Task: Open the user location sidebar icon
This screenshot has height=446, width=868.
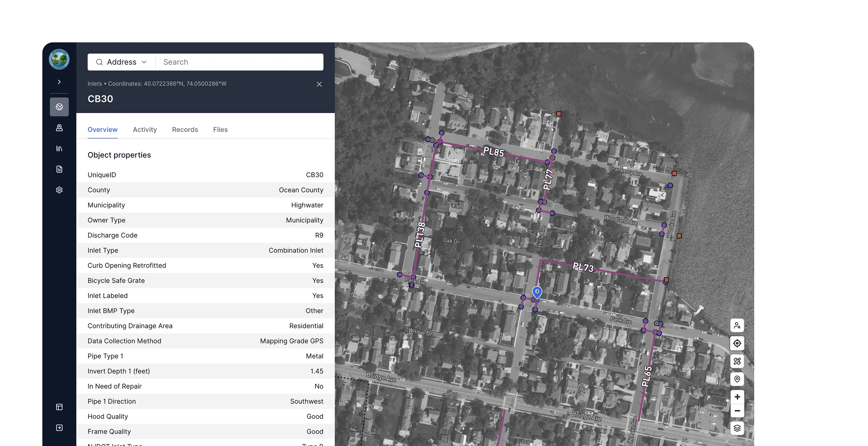Action: click(x=59, y=128)
